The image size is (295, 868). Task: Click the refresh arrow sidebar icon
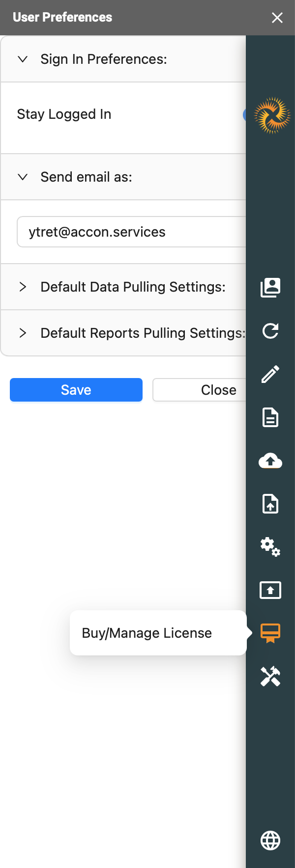coord(270,331)
